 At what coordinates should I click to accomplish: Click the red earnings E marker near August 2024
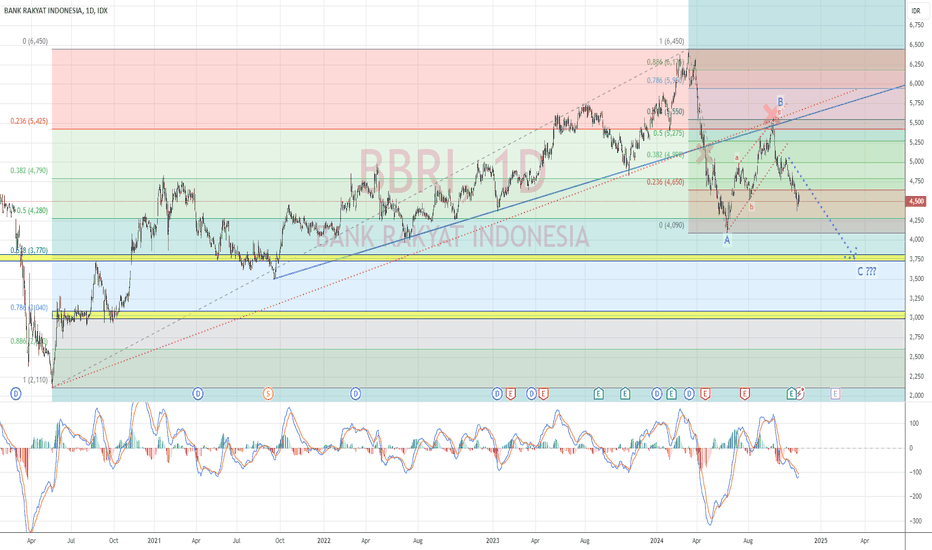click(745, 394)
